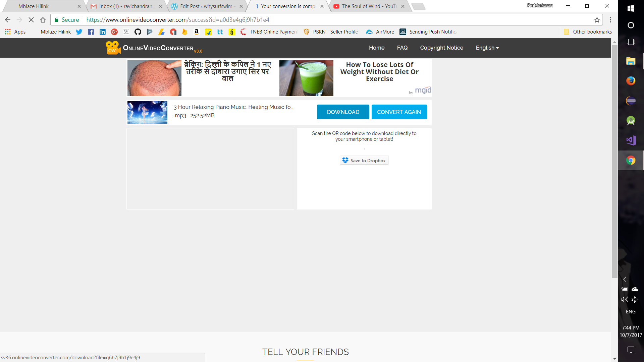Open the Chrome three-dot menu
Viewport: 644px width, 362px height.
coord(610,20)
